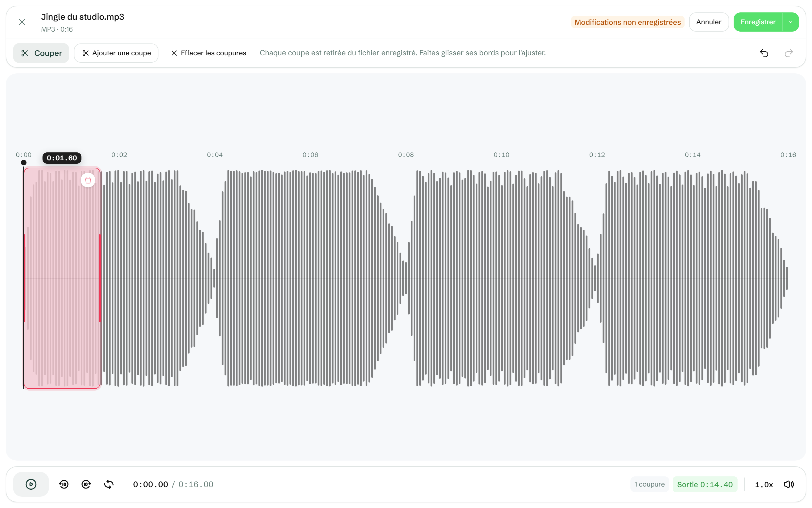Viewport: 812px width, 508px height.
Task: Click Ajouter une coupe button
Action: 116,53
